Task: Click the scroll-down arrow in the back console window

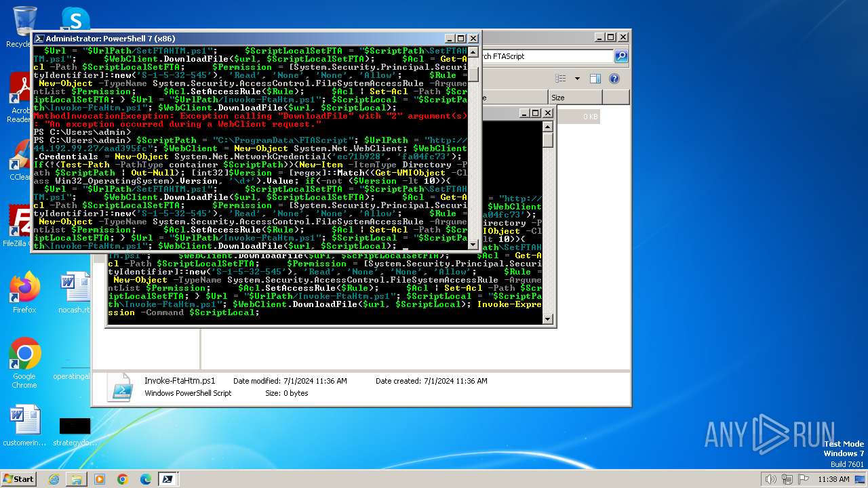Action: (548, 319)
